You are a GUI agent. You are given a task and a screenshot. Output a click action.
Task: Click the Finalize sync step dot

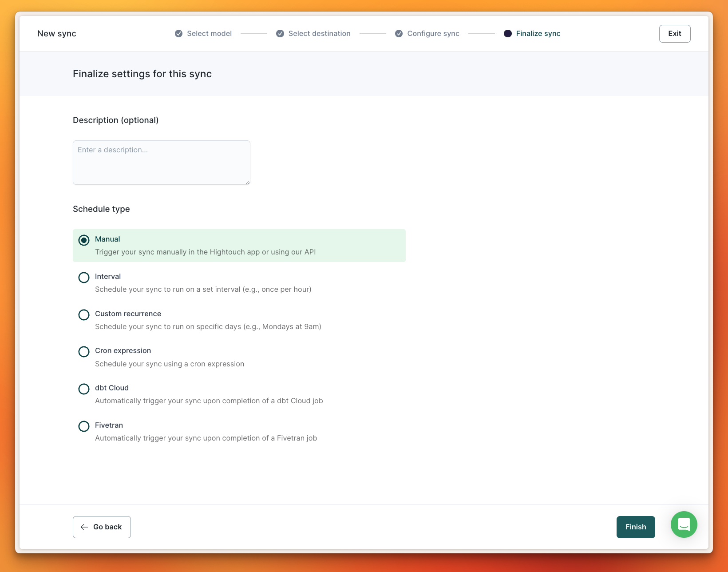(508, 34)
